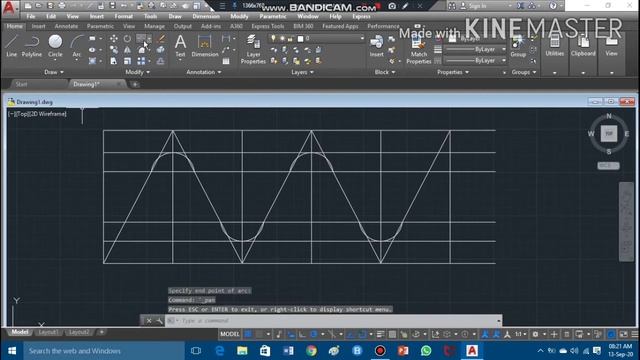Select the Stretch tool

[113, 61]
